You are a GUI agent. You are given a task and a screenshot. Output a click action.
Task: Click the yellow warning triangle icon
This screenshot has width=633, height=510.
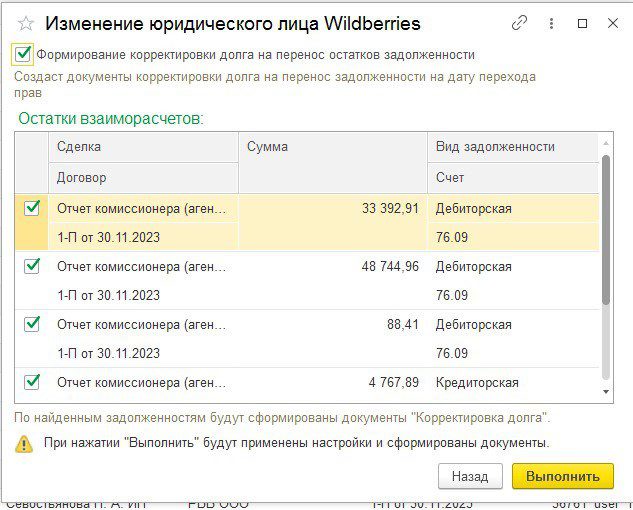click(x=24, y=444)
